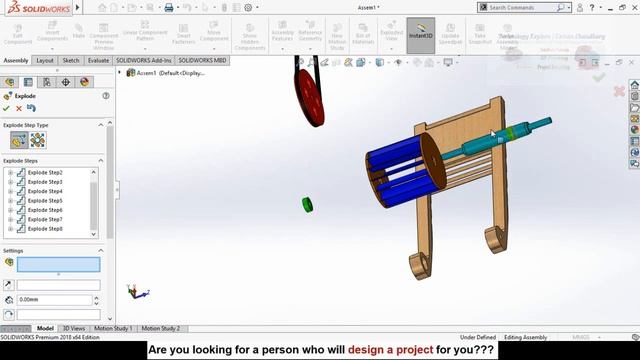This screenshot has width=640, height=360.
Task: Open the FeatureManager design tree tab
Action: [x=9, y=82]
